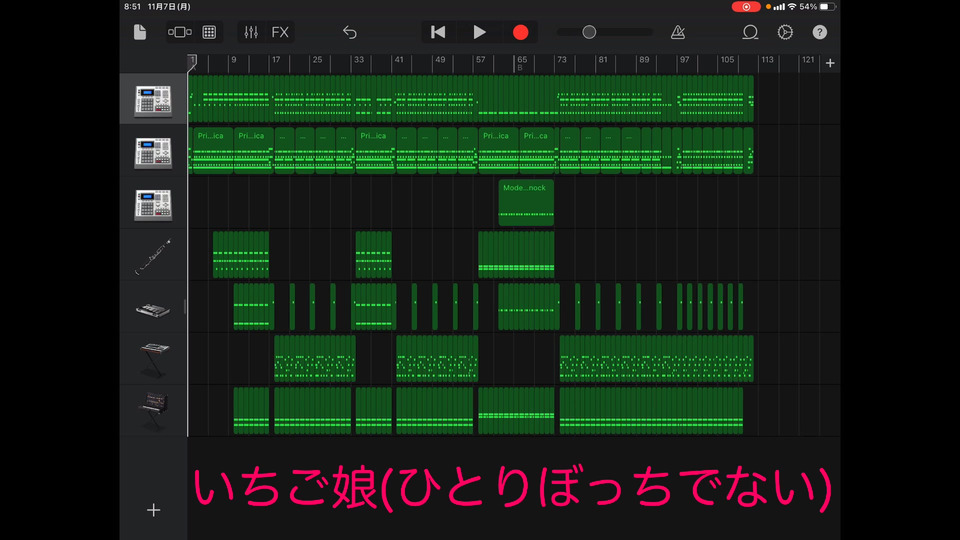This screenshot has height=540, width=960.
Task: Open the FX panel
Action: click(280, 32)
